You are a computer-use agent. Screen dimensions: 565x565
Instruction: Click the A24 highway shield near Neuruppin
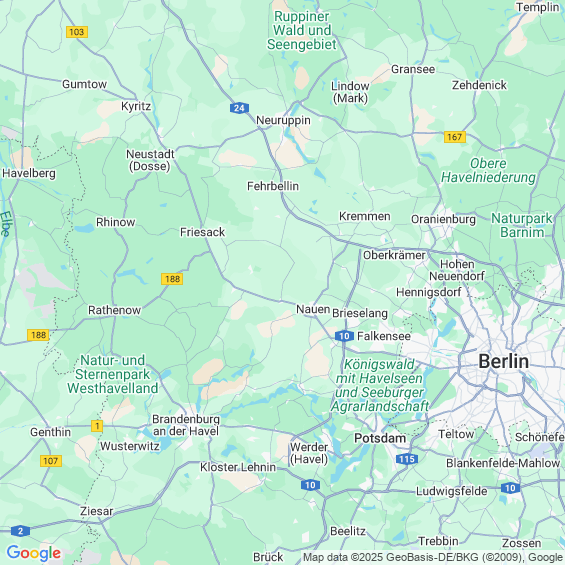(239, 108)
